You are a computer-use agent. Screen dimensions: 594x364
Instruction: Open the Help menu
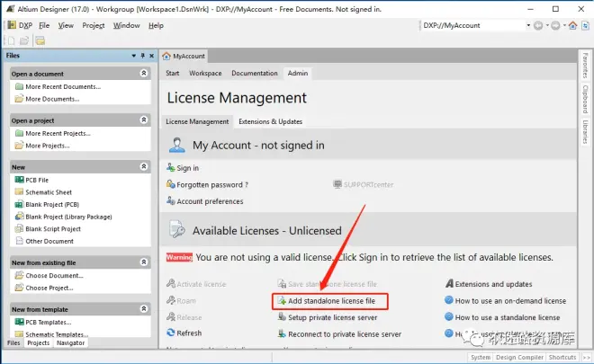[156, 25]
